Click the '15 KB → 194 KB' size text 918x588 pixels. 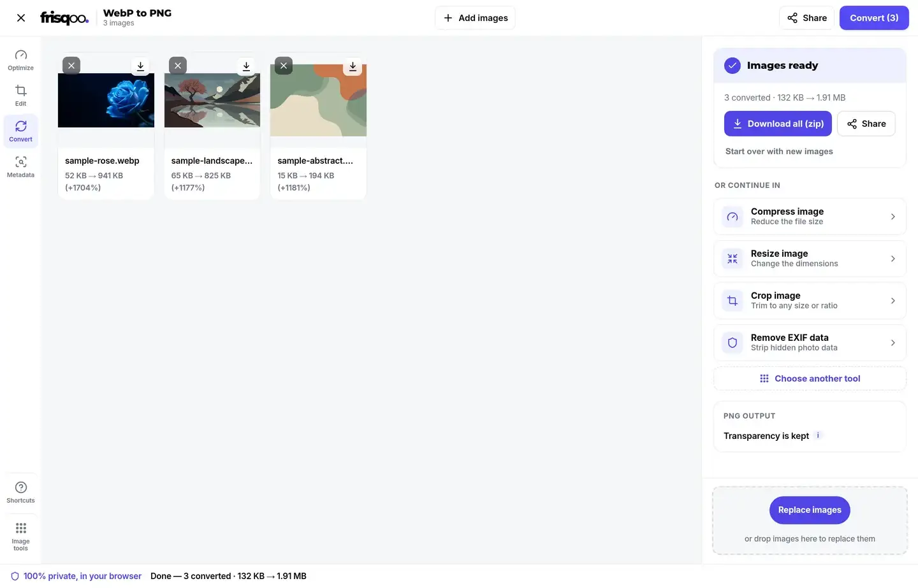(305, 175)
